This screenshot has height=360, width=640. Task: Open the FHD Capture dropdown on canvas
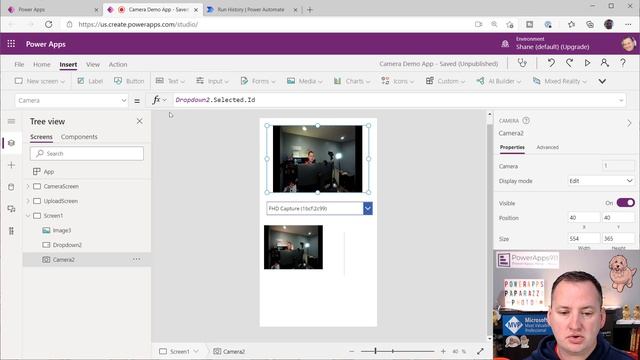pos(367,208)
